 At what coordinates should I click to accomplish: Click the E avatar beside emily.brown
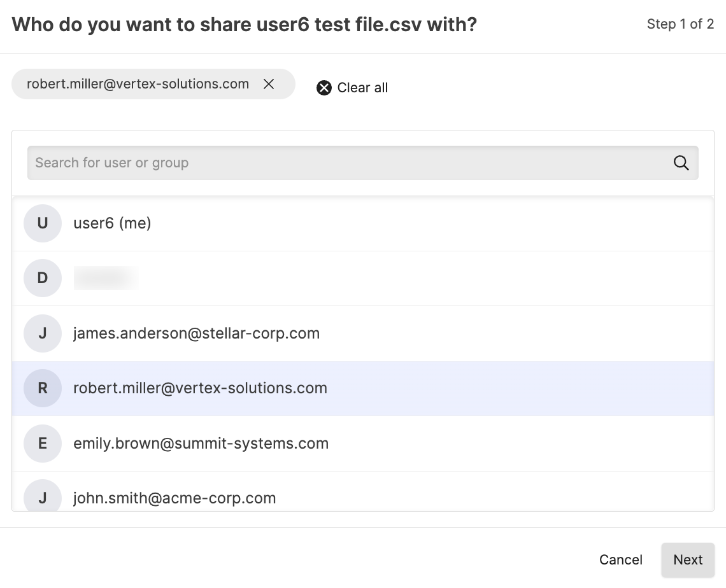(x=43, y=444)
